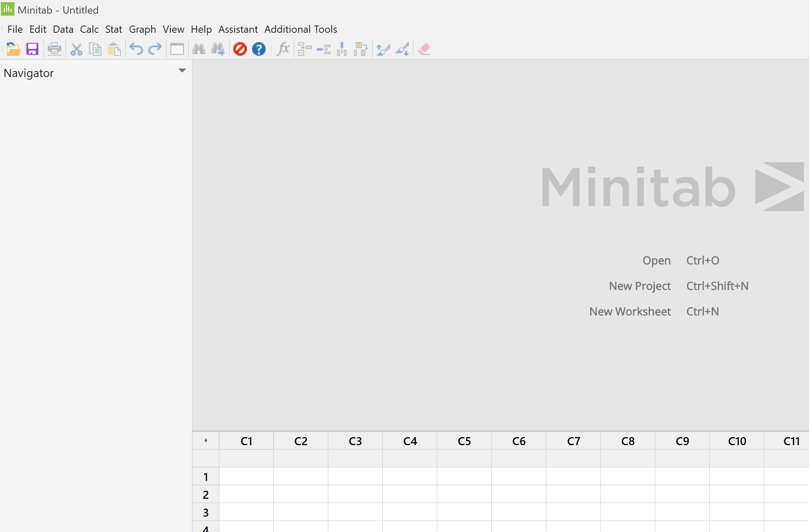Click the Open link in start pane

(x=657, y=260)
